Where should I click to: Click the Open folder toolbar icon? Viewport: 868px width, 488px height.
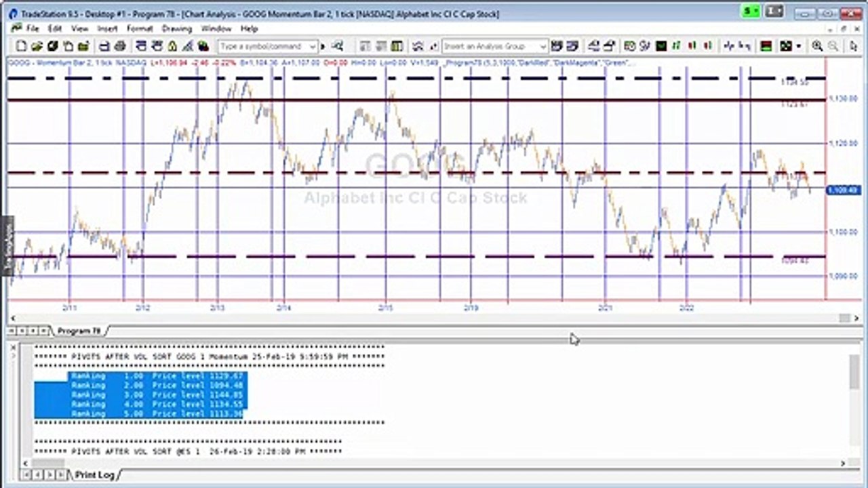(37, 46)
